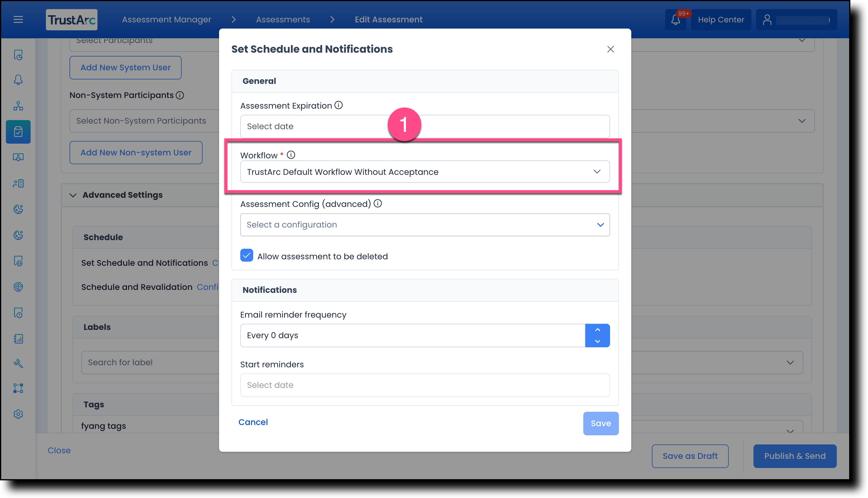Go to Assessments breadcrumb

tap(283, 19)
